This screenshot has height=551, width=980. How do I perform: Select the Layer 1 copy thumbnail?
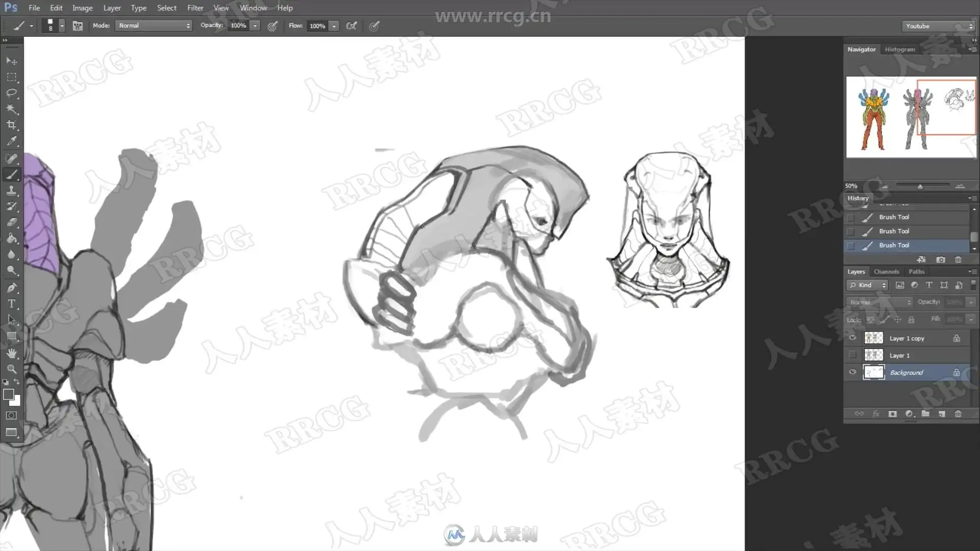pyautogui.click(x=873, y=338)
